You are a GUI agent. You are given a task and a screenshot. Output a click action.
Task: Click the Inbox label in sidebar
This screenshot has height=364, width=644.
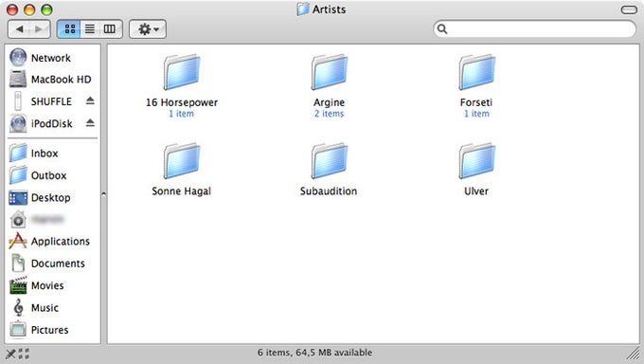(x=45, y=154)
